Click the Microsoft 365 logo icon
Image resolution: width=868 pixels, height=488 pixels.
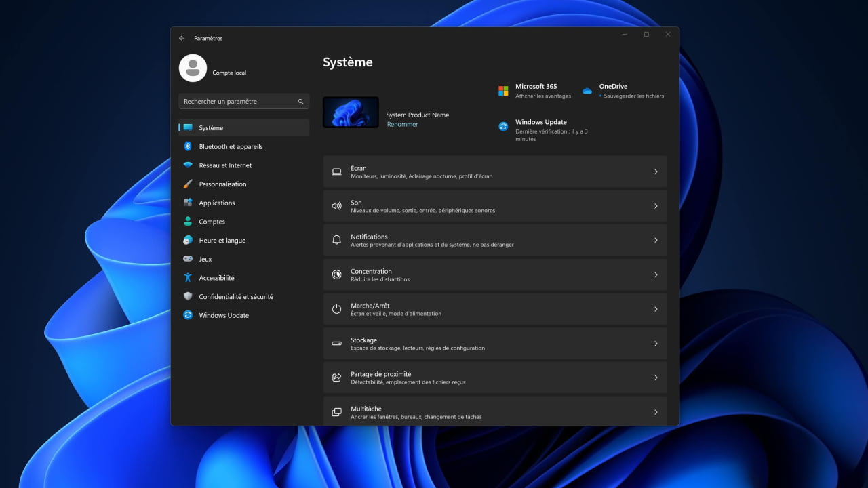503,91
